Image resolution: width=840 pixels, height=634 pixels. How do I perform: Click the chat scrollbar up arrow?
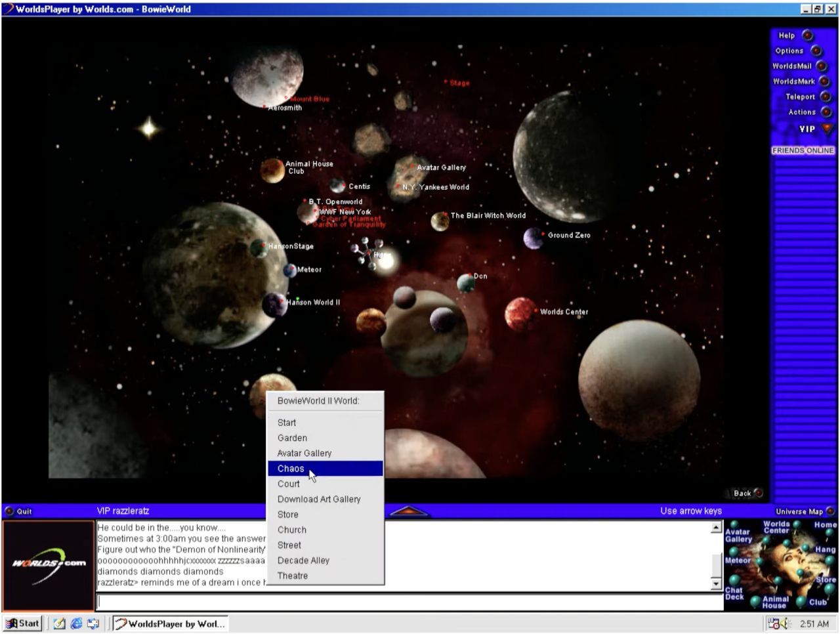(716, 527)
